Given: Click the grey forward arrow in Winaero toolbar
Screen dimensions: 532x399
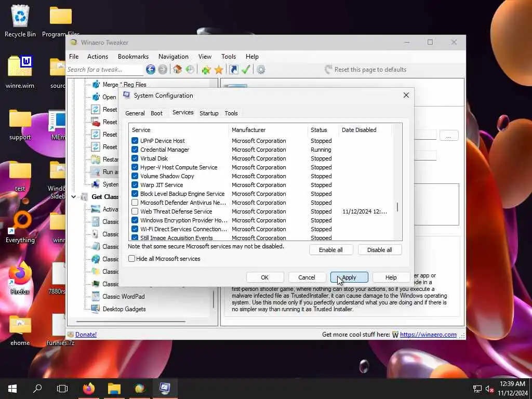Looking at the screenshot, I should 163,70.
